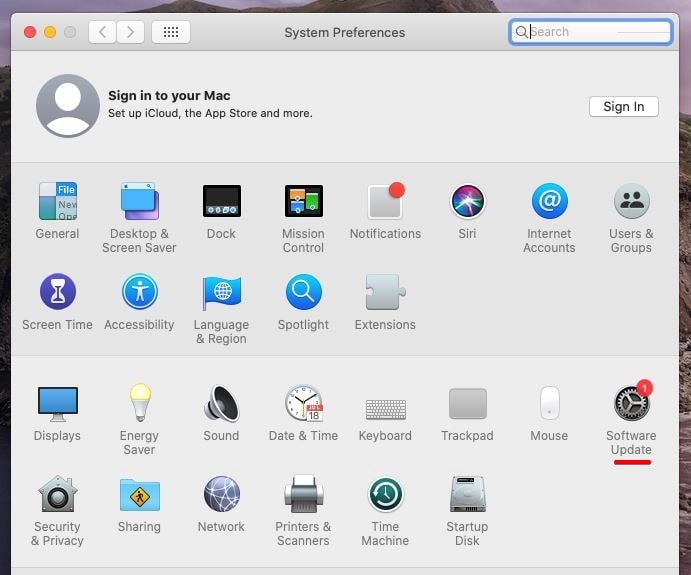Go back with the left arrow button
Viewport: 691px width, 575px height.
pyautogui.click(x=102, y=32)
